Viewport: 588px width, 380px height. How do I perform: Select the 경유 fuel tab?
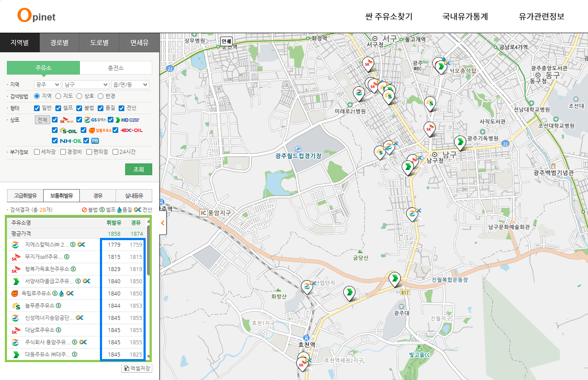tap(98, 196)
